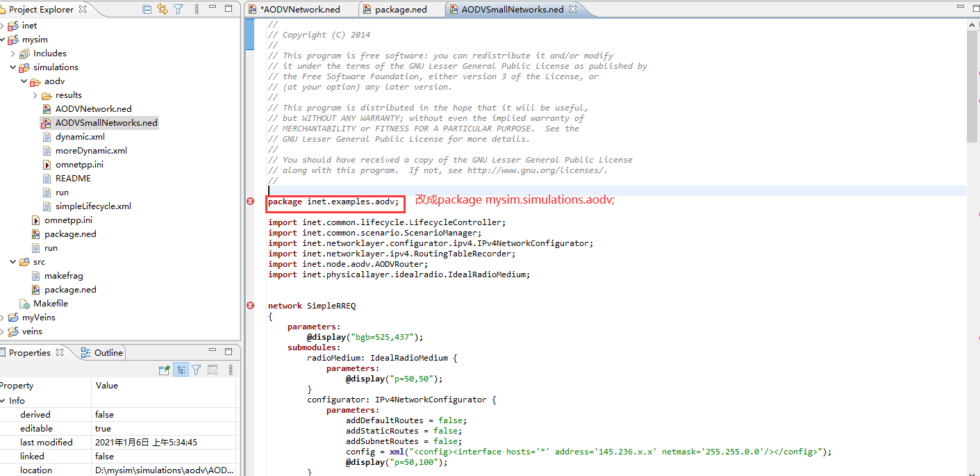The image size is (980, 476).
Task: Click the myVeins project icon
Action: [13, 318]
